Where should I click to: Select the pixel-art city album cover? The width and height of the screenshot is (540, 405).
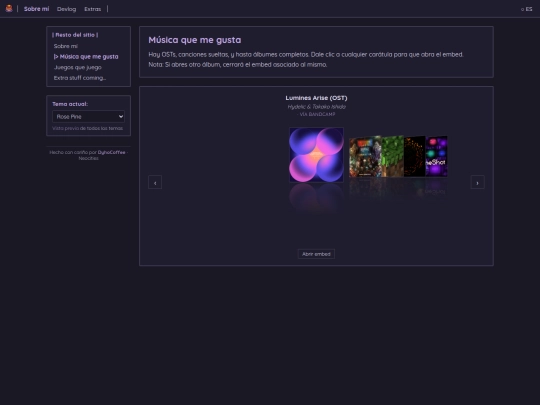click(365, 157)
